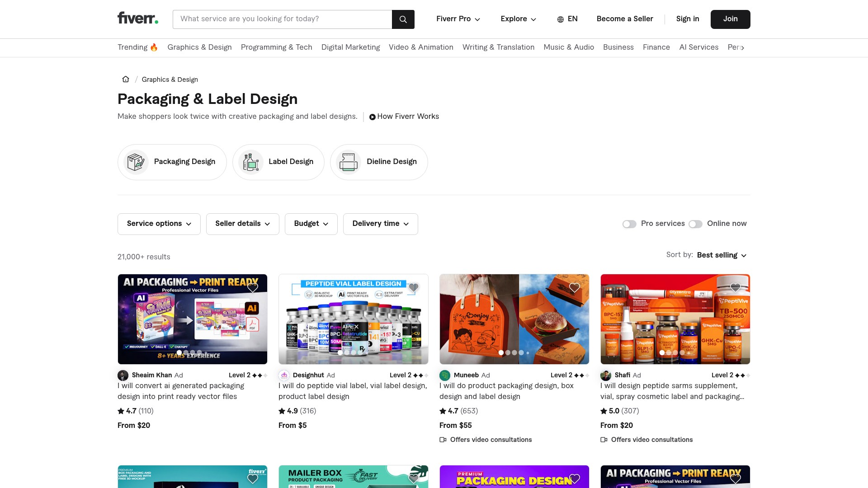Click the search input field

[282, 19]
